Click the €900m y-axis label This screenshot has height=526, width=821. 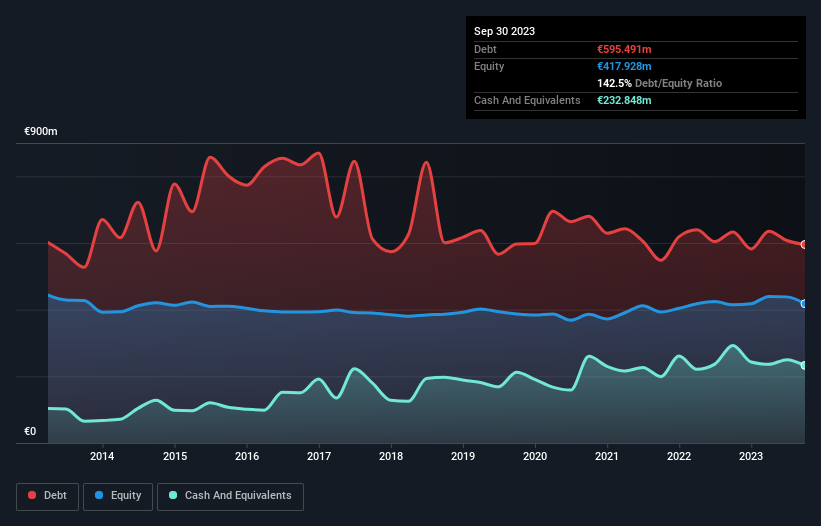[41, 131]
